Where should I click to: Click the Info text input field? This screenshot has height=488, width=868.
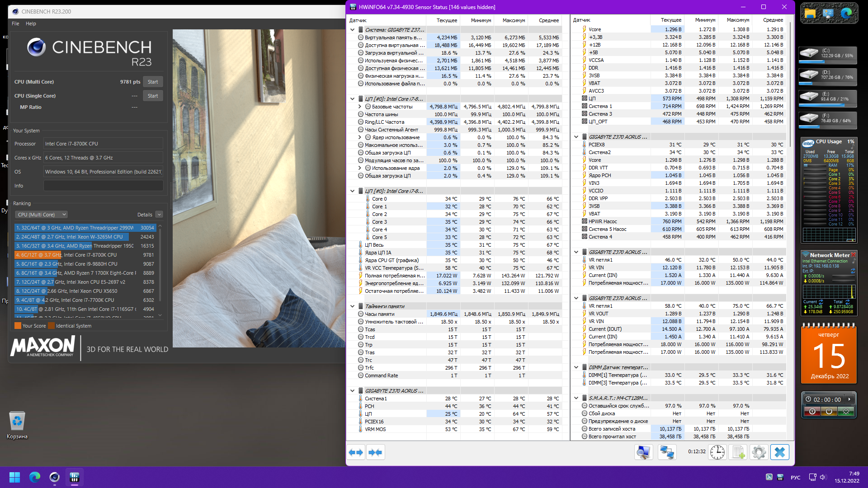point(103,186)
